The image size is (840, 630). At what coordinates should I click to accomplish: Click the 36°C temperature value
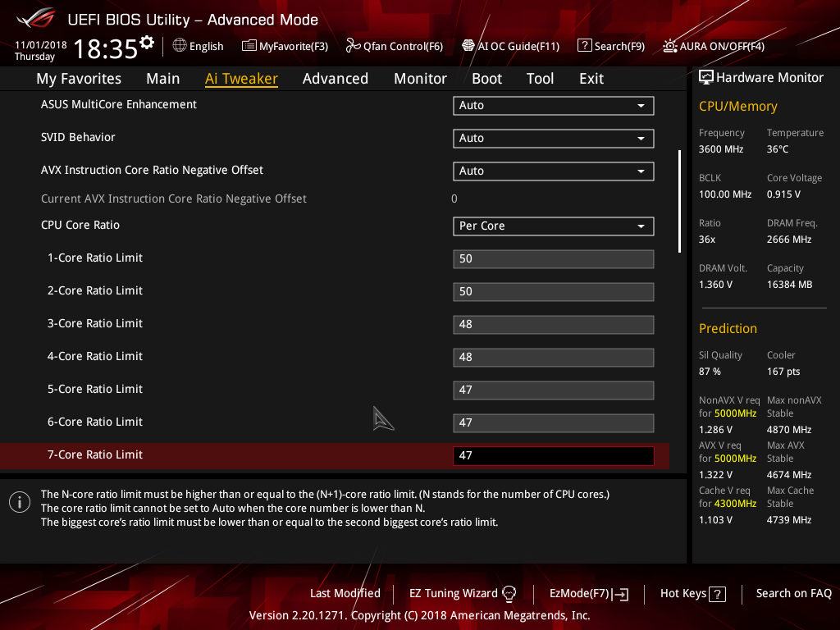point(778,149)
